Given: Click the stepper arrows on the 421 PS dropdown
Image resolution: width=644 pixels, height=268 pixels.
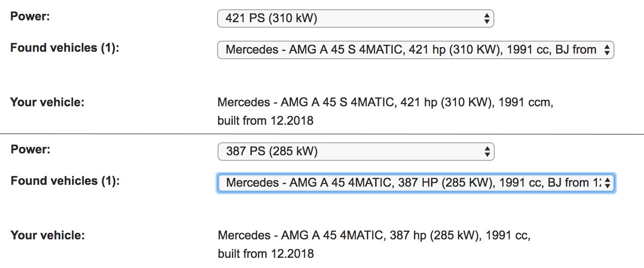Looking at the screenshot, I should 486,18.
